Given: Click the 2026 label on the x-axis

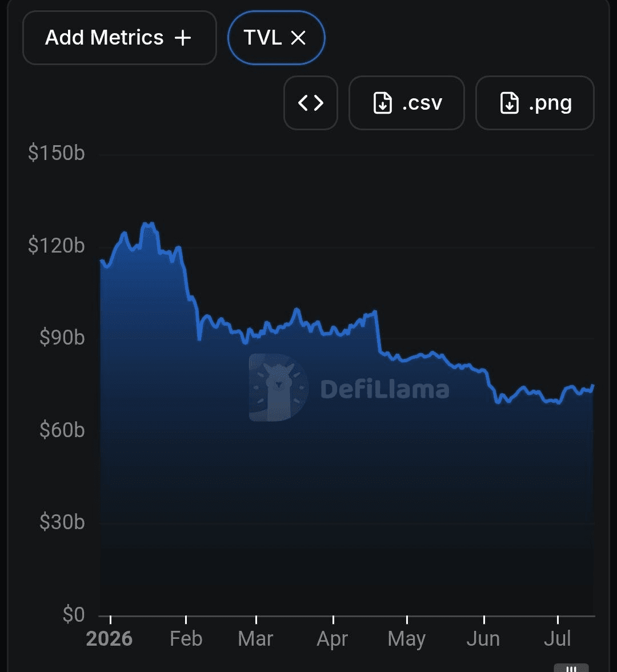Looking at the screenshot, I should [x=109, y=638].
